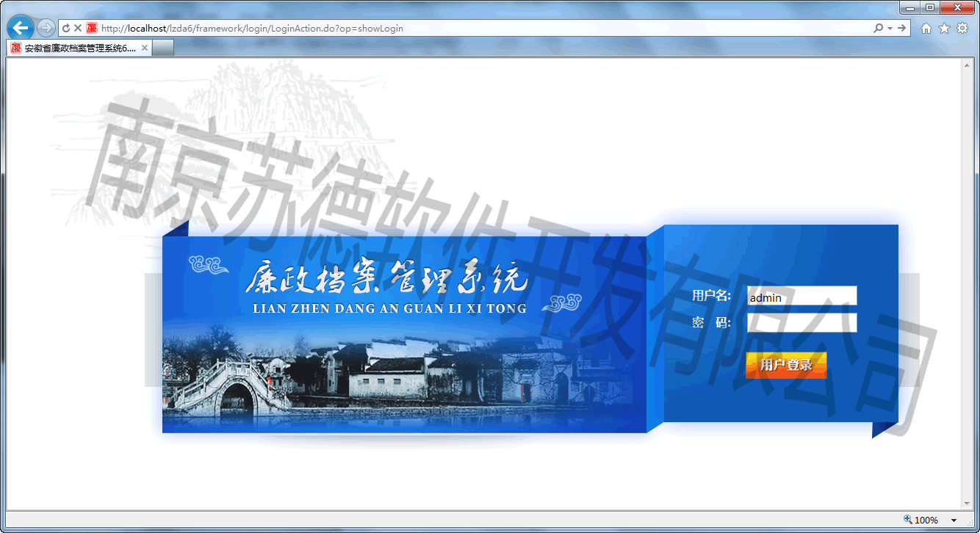Open a new blank tab
This screenshot has width=980, height=533.
coord(163,48)
